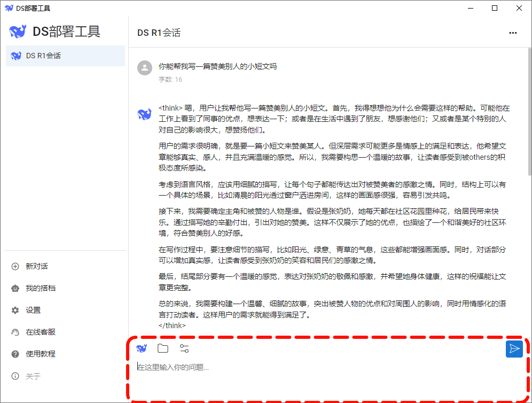Screen dimensions: 532x403
Task: Click the info icon beside 关于
Action: [x=15, y=376]
